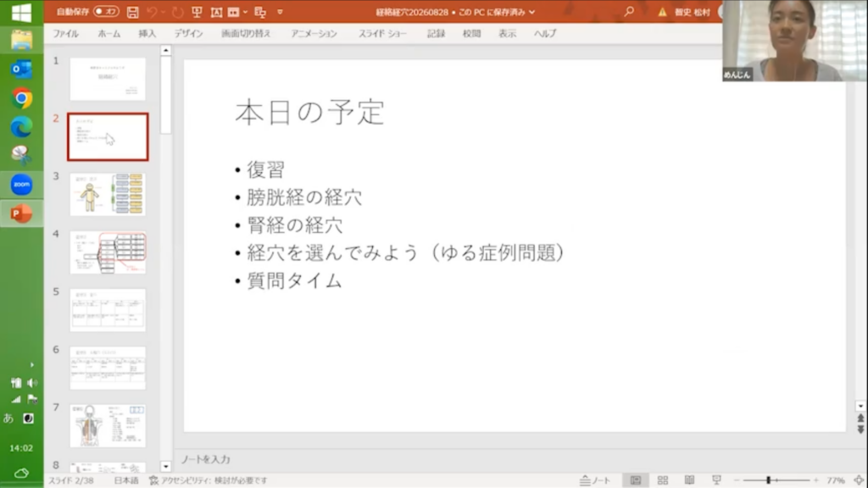This screenshot has height=488, width=868.
Task: Open the dropdown arrow beside the layout icon
Action: [x=245, y=12]
